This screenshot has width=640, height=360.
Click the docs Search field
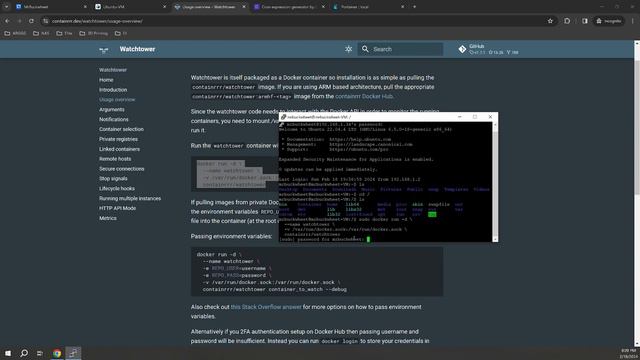coord(400,49)
